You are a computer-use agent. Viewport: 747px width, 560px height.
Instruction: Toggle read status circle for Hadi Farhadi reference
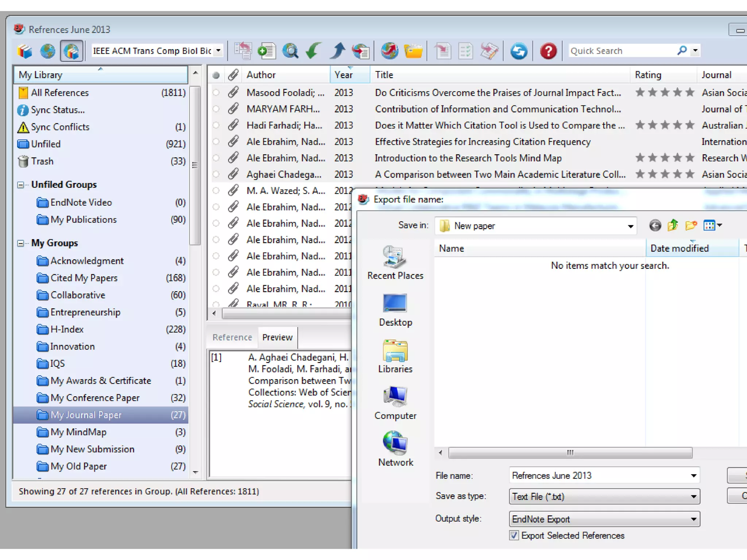(216, 125)
